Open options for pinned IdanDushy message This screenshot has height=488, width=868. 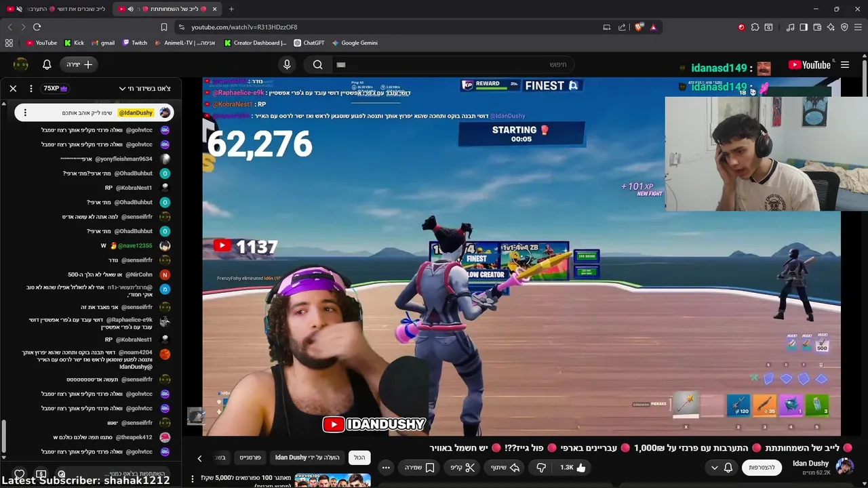(25, 113)
